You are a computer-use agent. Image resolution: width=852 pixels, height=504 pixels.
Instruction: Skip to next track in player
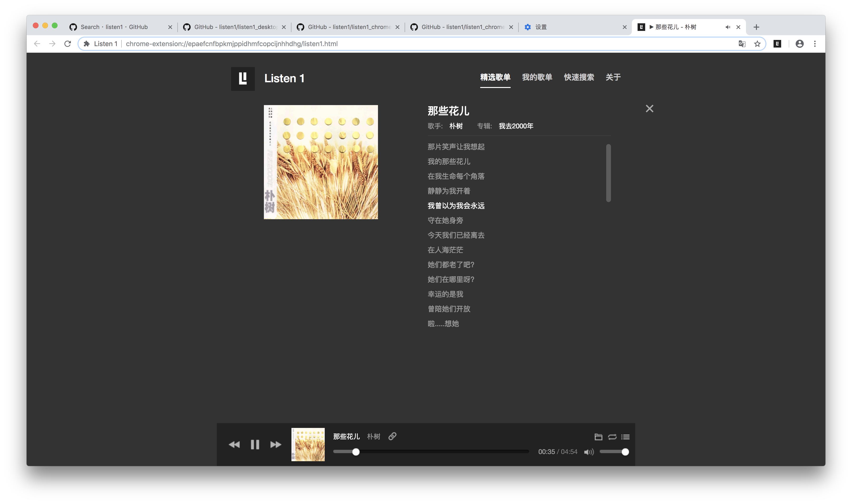pyautogui.click(x=276, y=445)
